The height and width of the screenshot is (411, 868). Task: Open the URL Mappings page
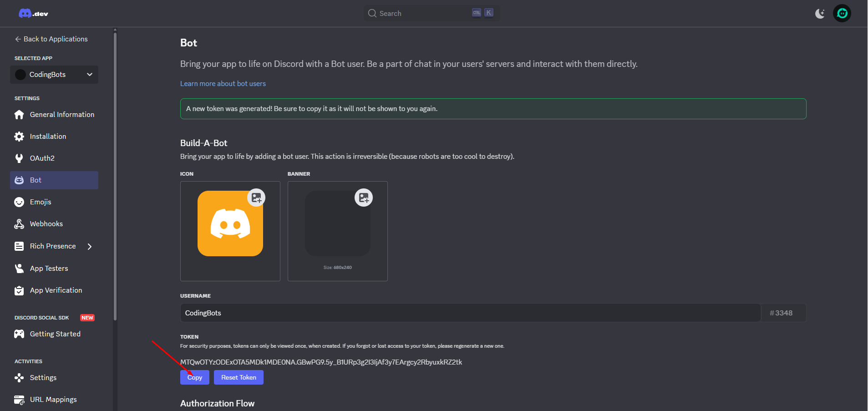coord(54,400)
